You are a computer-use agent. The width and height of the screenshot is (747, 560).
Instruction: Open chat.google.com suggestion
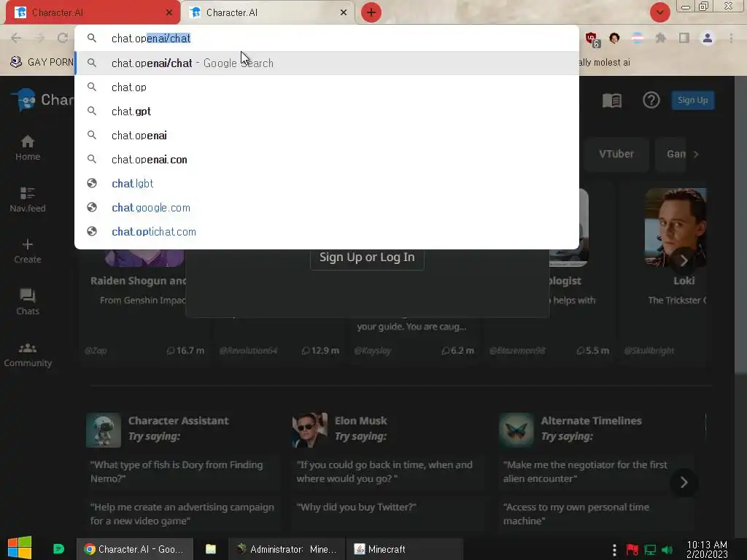tap(327, 207)
